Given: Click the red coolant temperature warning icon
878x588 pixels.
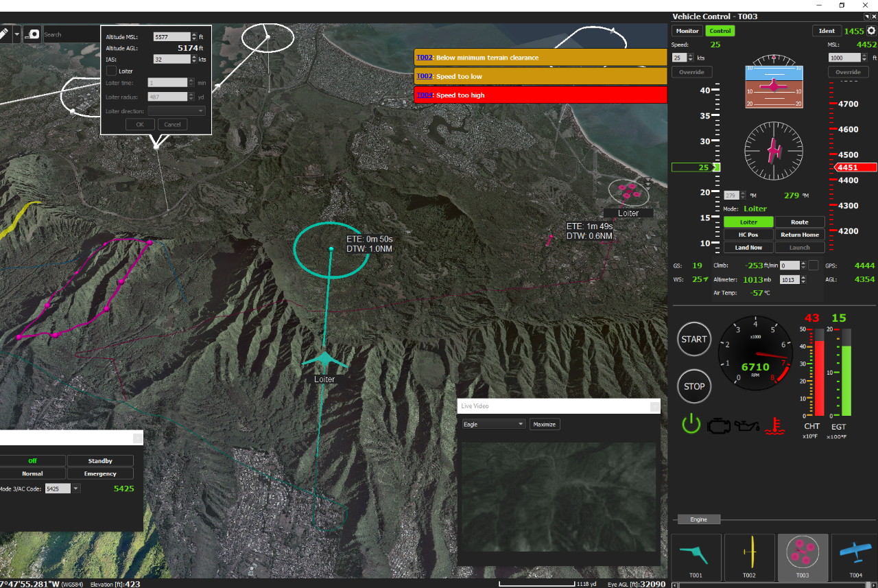Looking at the screenshot, I should coord(774,425).
